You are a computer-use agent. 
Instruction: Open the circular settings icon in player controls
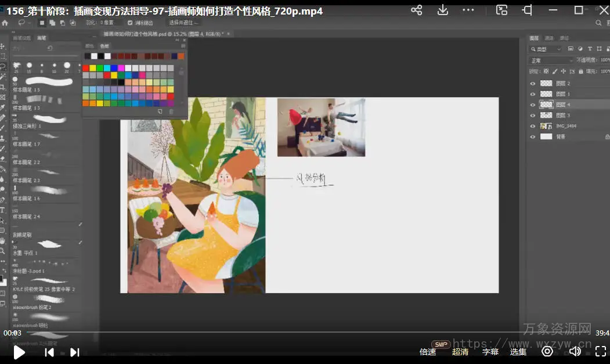tap(547, 351)
